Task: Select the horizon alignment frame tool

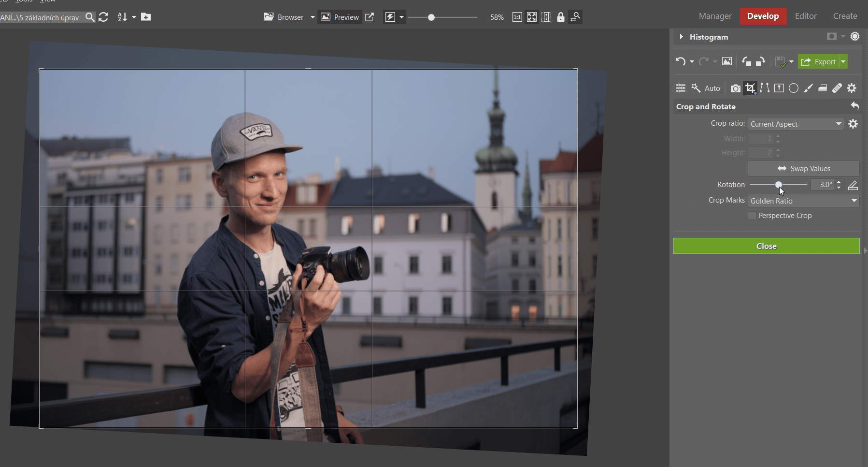Action: (779, 88)
